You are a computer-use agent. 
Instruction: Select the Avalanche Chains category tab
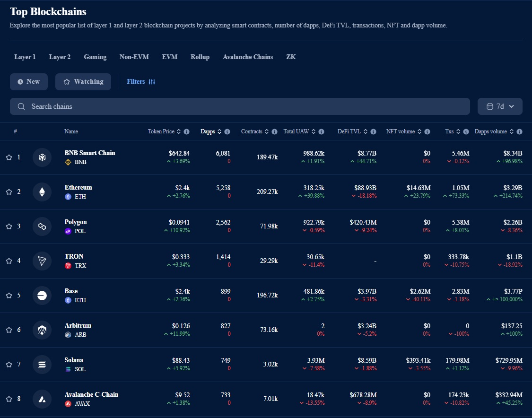point(248,57)
